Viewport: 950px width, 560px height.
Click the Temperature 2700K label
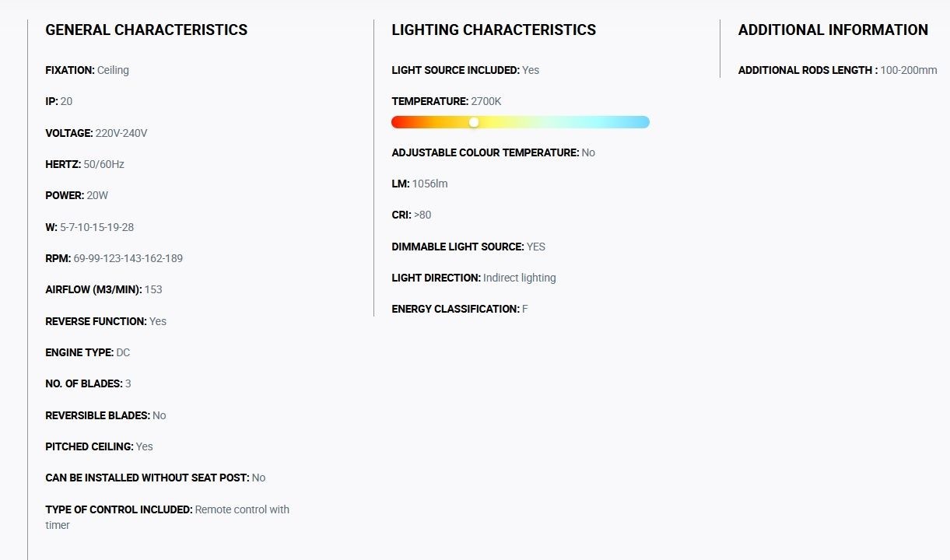coord(446,101)
